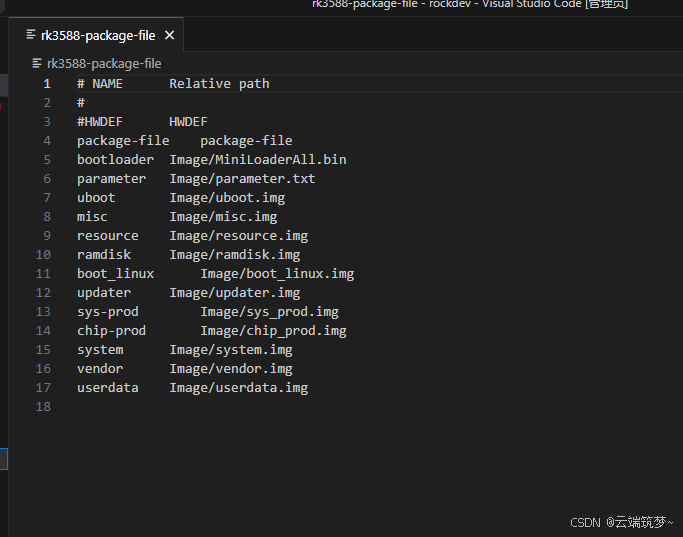This screenshot has height=537, width=683.
Task: Click 'Image/parameter.txt' path
Action: pyautogui.click(x=242, y=179)
